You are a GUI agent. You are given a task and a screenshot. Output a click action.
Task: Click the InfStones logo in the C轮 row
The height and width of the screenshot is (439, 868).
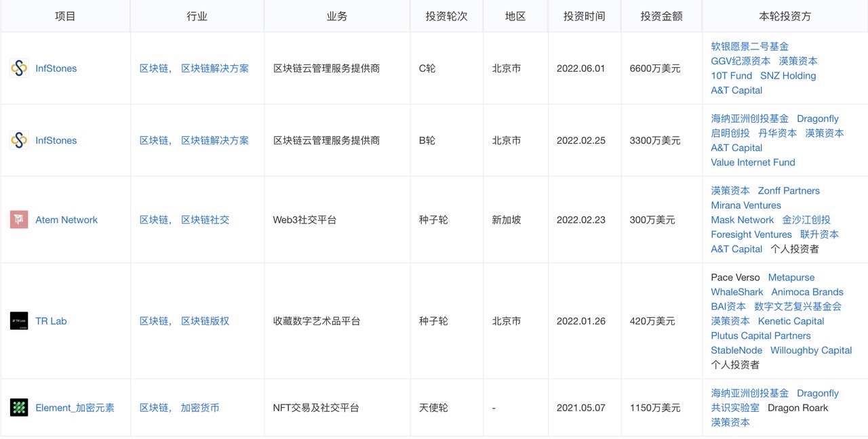(19, 68)
